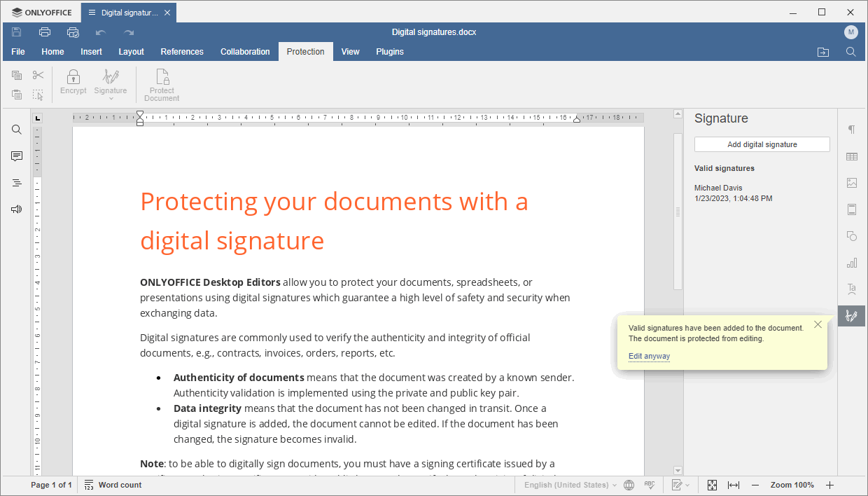
Task: Open the document language dropdown
Action: click(569, 485)
